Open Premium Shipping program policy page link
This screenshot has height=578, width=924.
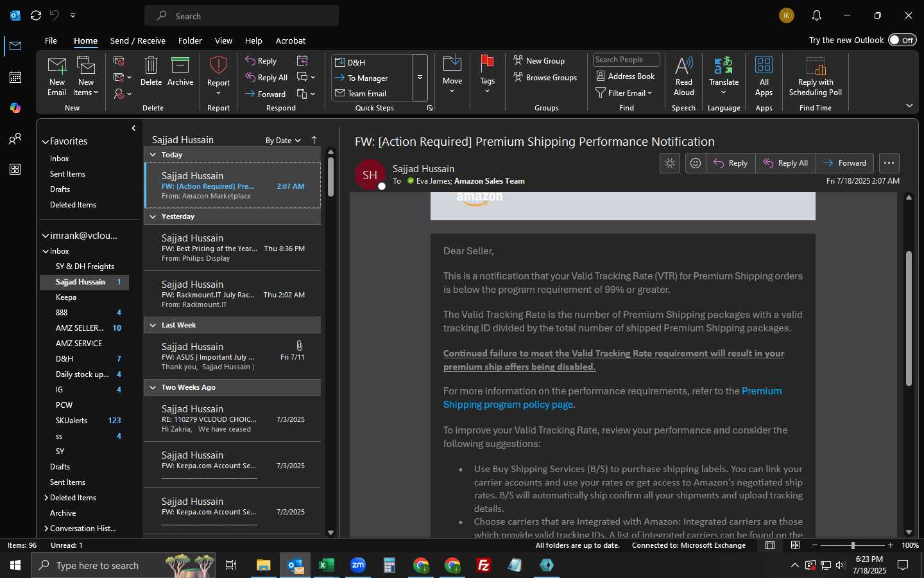point(612,398)
